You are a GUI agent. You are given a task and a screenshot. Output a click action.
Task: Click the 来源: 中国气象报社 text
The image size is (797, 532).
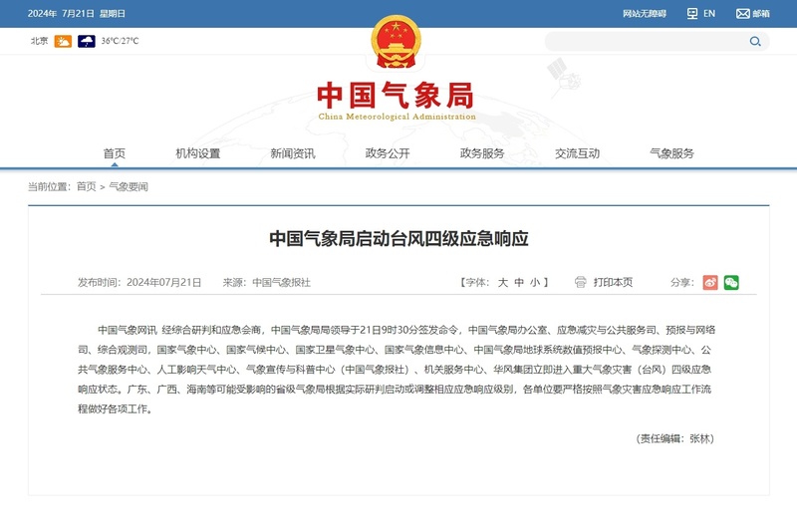(266, 282)
